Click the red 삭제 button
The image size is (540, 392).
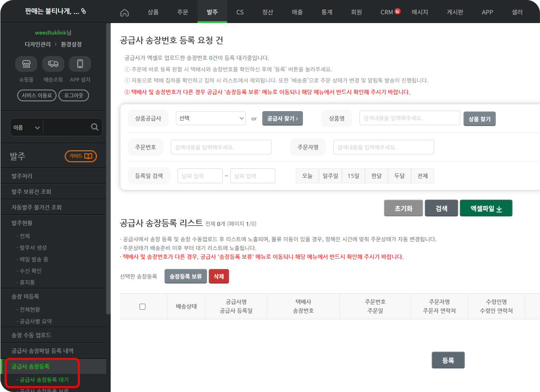pyautogui.click(x=219, y=276)
